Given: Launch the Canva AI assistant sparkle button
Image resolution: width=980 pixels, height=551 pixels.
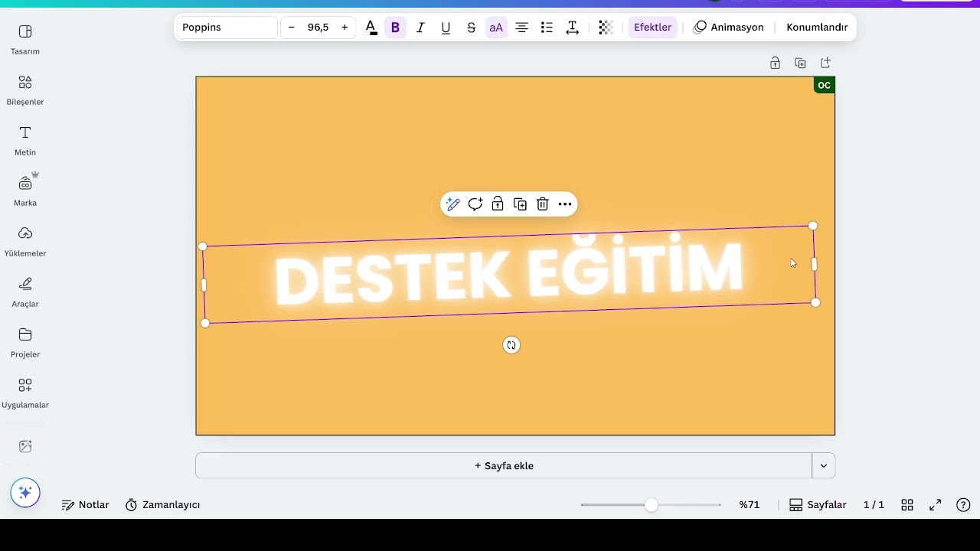Looking at the screenshot, I should click(25, 493).
